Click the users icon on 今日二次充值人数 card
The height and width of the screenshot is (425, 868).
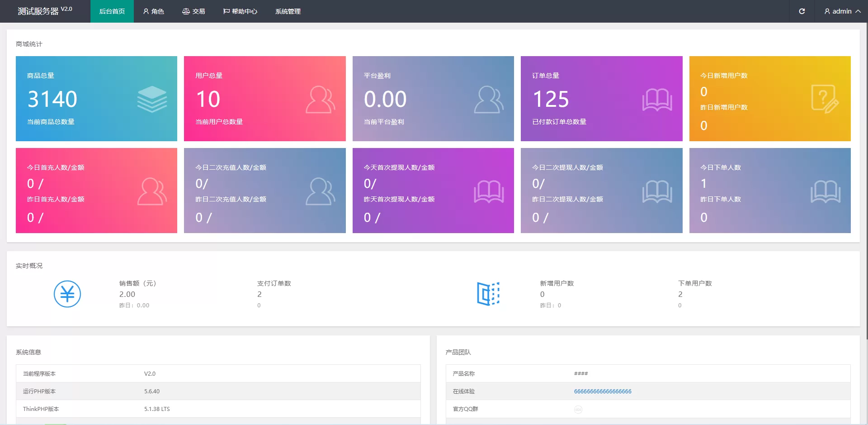320,191
